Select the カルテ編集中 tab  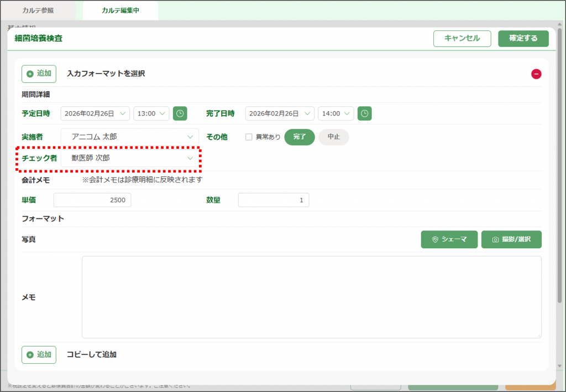(120, 11)
